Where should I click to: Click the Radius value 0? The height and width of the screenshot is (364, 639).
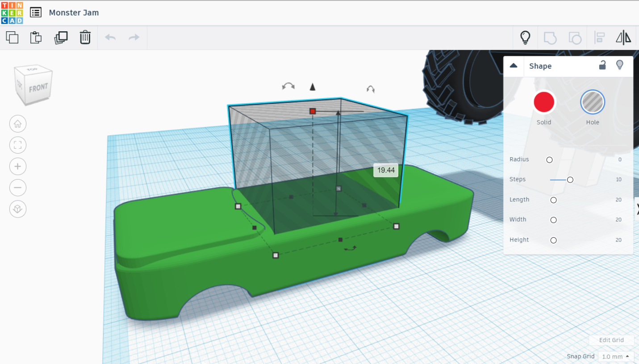pyautogui.click(x=620, y=159)
